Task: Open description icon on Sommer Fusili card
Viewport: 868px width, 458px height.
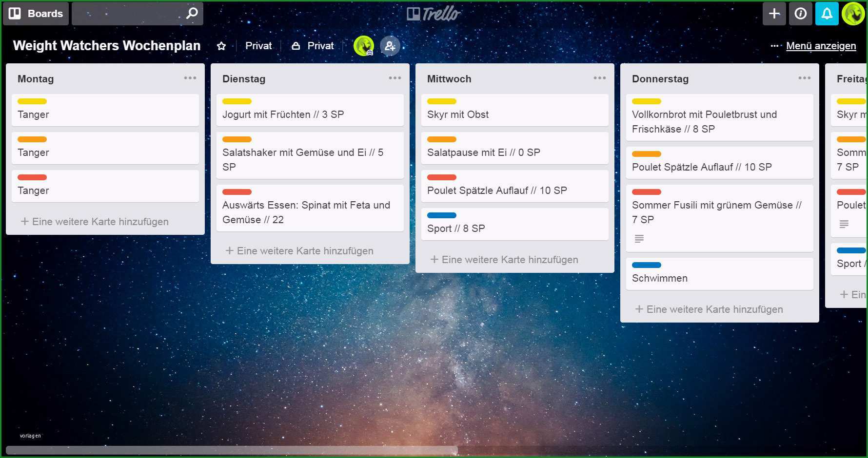Action: (x=639, y=239)
